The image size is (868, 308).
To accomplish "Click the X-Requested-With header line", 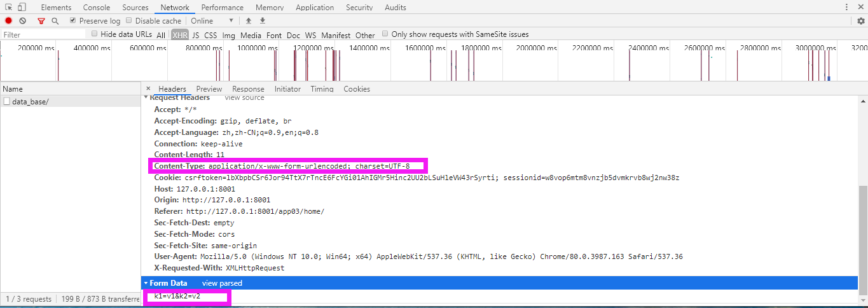I will tap(219, 268).
